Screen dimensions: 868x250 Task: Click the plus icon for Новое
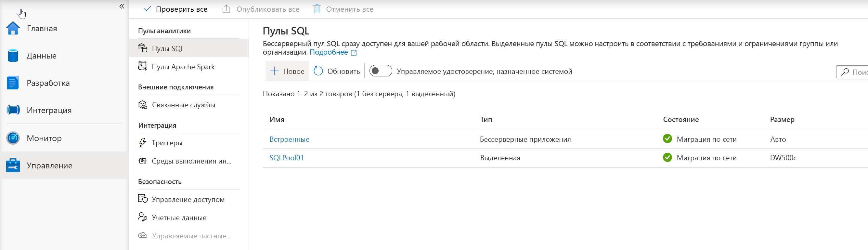(274, 71)
